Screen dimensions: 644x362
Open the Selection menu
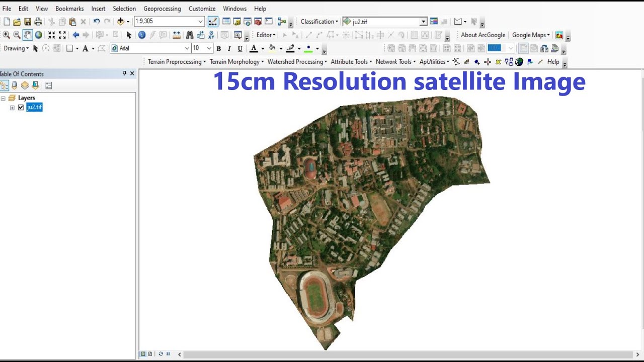[124, 9]
